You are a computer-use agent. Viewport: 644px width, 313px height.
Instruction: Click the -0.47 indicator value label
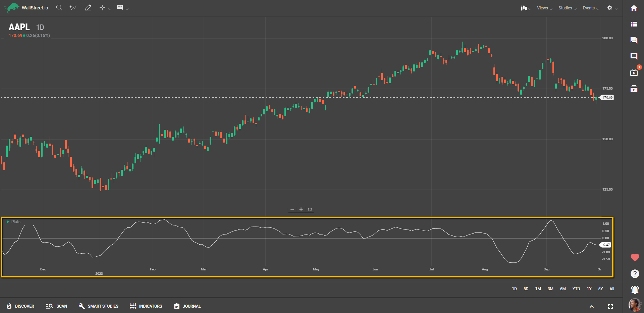click(x=606, y=245)
